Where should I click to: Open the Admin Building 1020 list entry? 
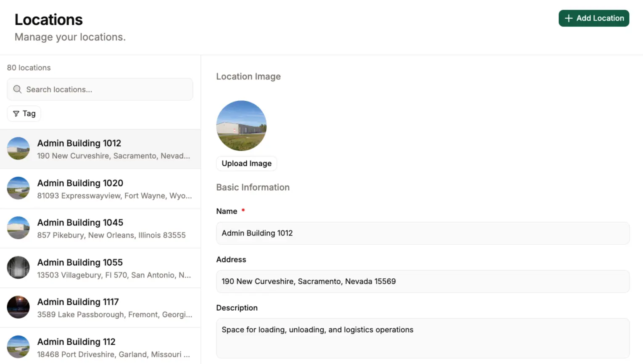[x=113, y=189]
